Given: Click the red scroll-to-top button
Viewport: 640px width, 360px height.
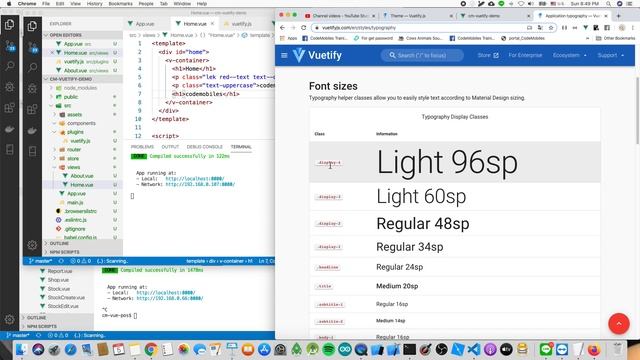Looking at the screenshot, I should click(619, 324).
